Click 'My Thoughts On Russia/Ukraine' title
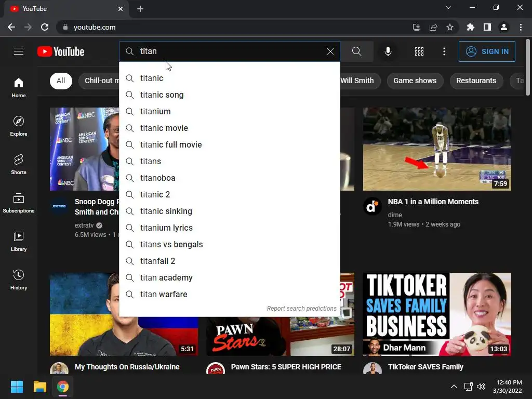This screenshot has height=399, width=532. click(127, 367)
